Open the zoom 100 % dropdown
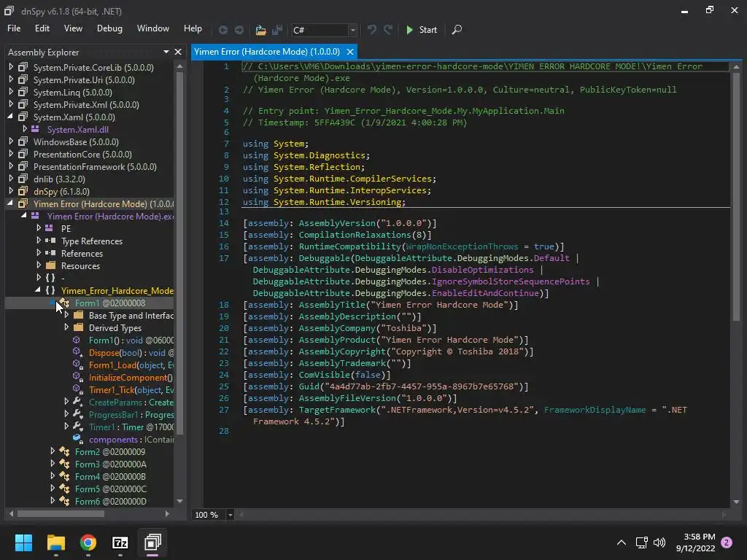Screen dimensions: 747x560 tap(230, 515)
